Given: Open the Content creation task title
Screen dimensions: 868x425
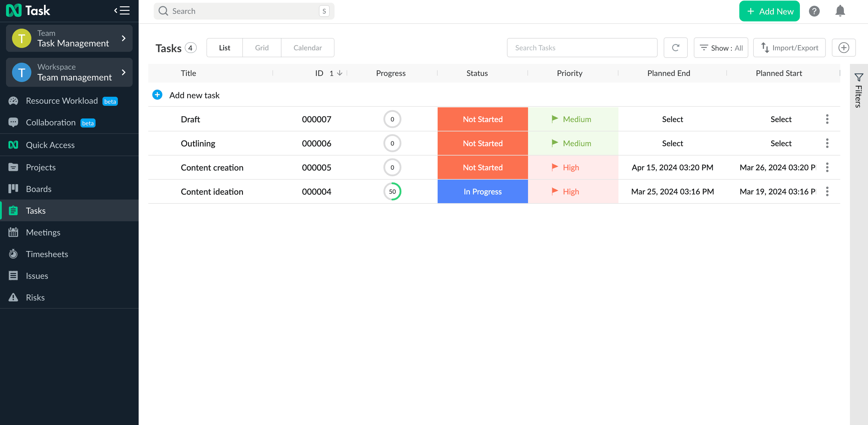Looking at the screenshot, I should [x=212, y=168].
